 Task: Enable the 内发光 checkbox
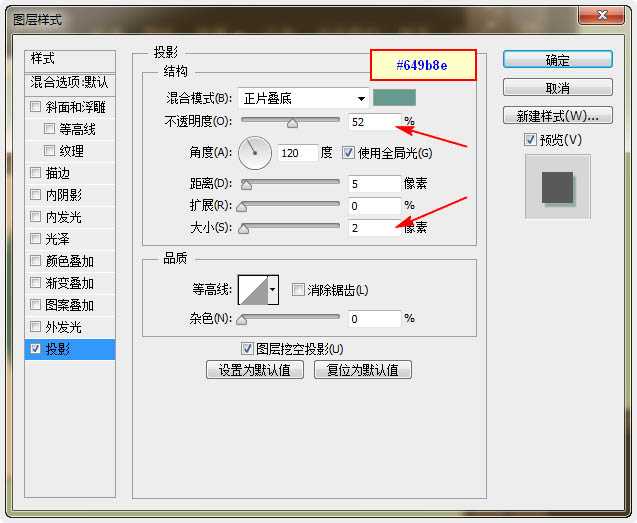point(36,217)
